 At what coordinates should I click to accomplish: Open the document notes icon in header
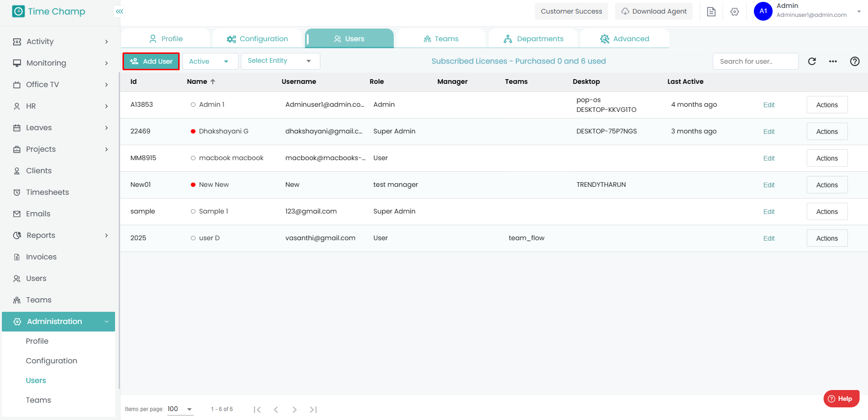click(x=711, y=12)
